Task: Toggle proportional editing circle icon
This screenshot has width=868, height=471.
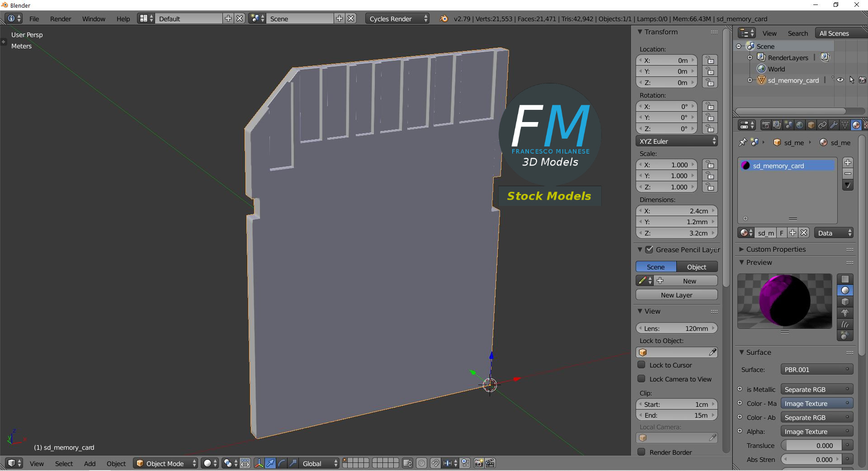Action: (x=421, y=463)
